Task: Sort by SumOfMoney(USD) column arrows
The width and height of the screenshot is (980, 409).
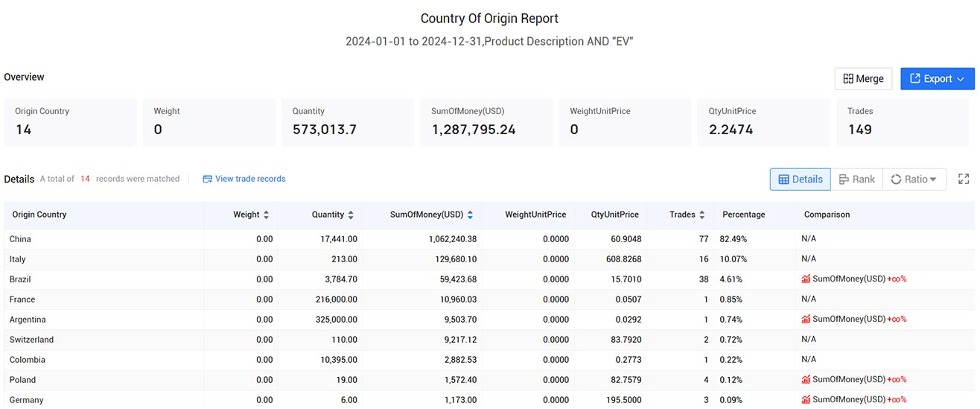Action: point(470,215)
